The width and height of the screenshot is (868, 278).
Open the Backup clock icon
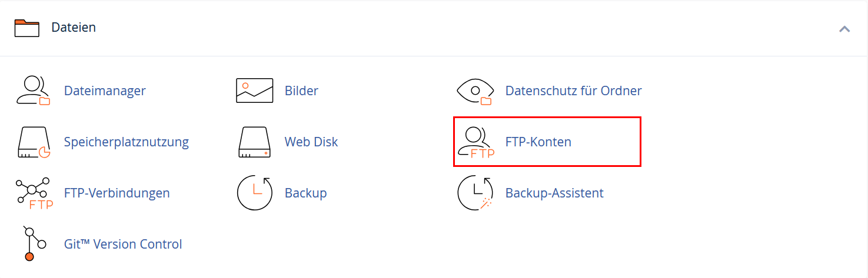(x=254, y=193)
